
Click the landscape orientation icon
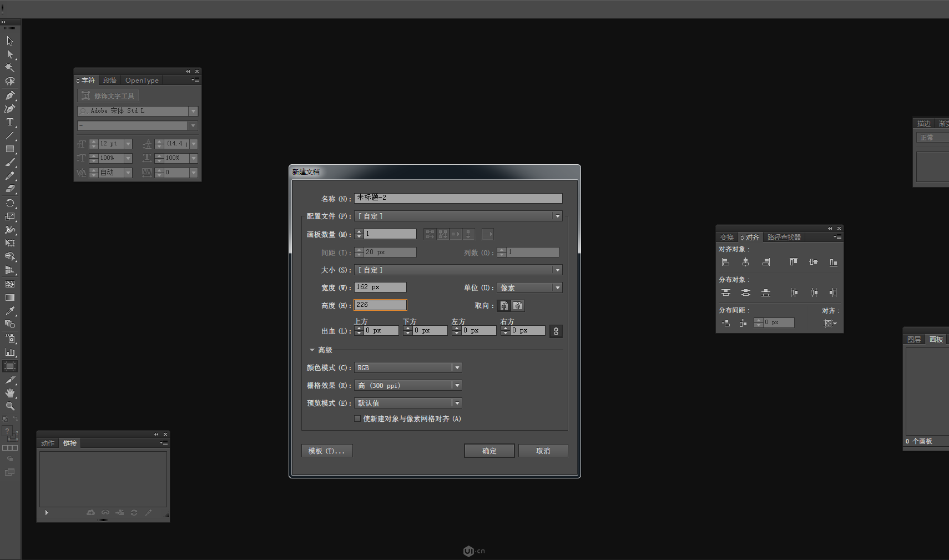[x=518, y=306]
